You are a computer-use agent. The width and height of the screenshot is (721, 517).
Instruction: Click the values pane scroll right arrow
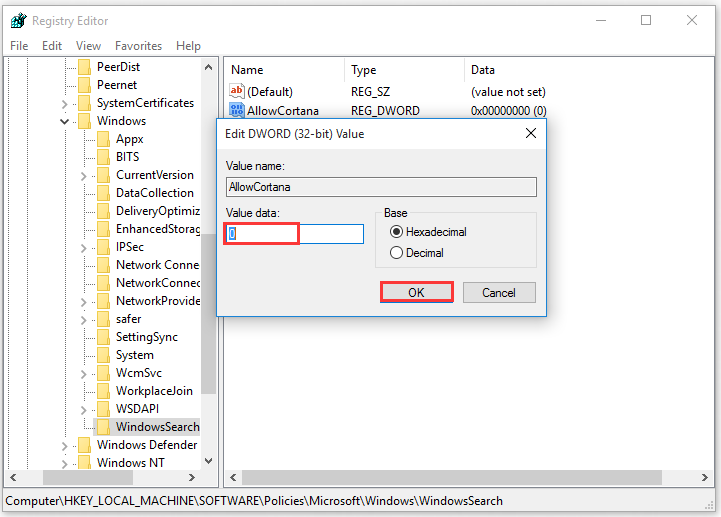(704, 477)
